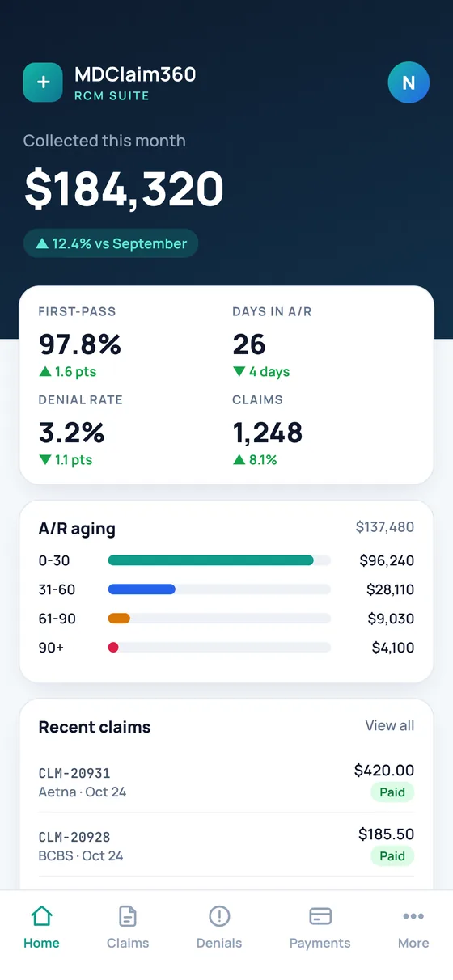Screen dimensions: 453x980
Task: Open the Denials alert icon
Action: click(219, 916)
